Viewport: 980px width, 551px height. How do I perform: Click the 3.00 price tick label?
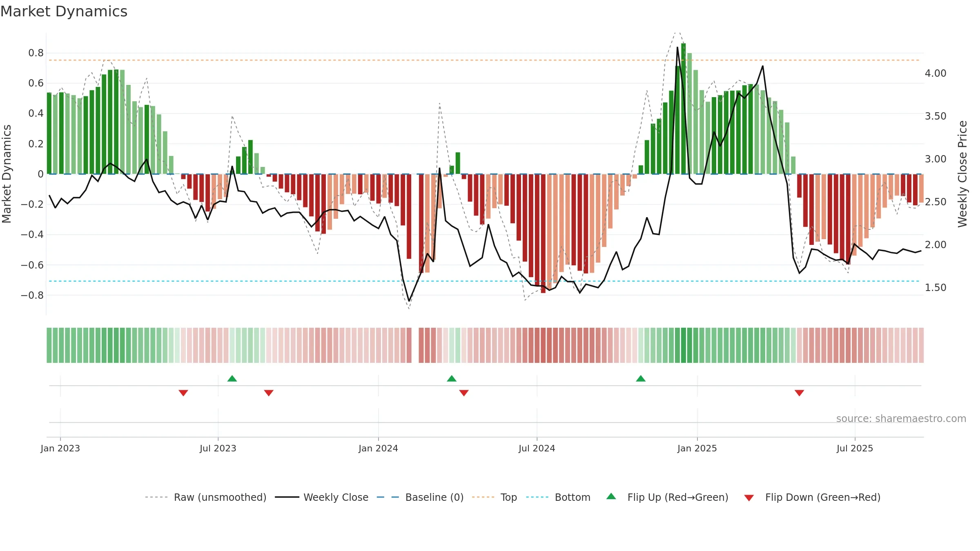[935, 159]
